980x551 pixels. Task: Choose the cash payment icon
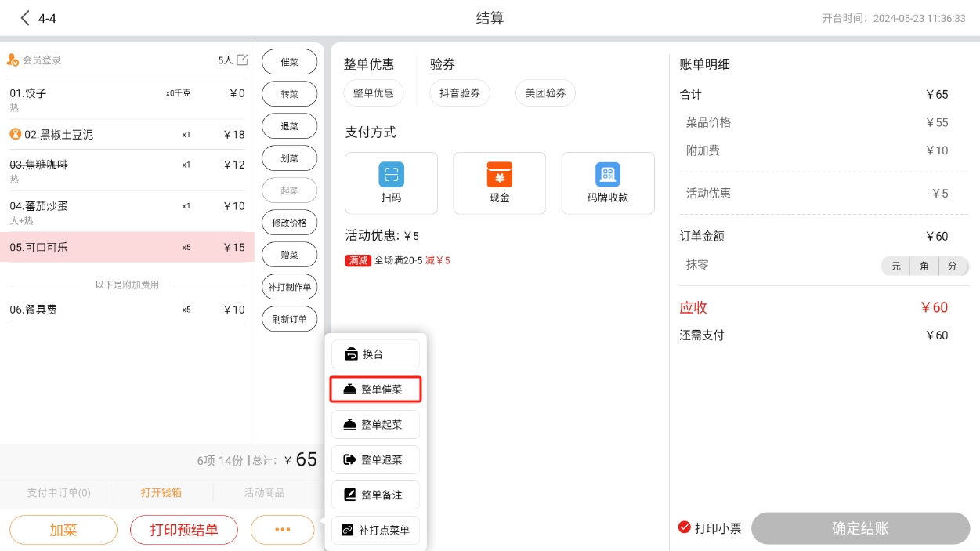coord(499,174)
